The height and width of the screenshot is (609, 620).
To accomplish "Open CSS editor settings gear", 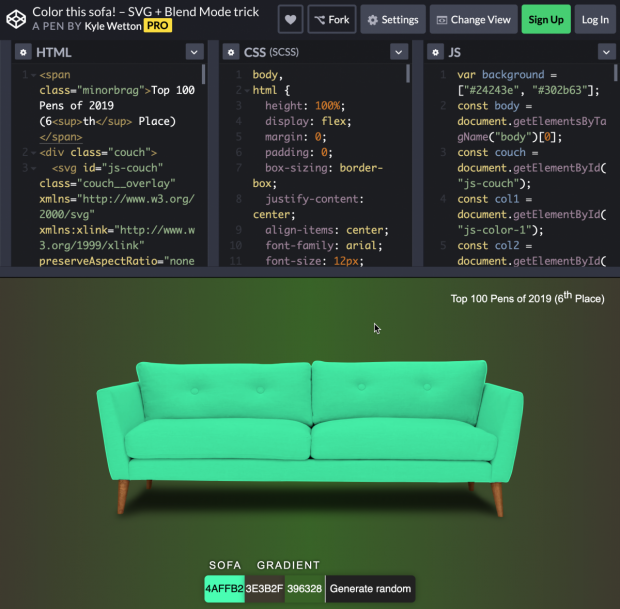I will tap(231, 52).
